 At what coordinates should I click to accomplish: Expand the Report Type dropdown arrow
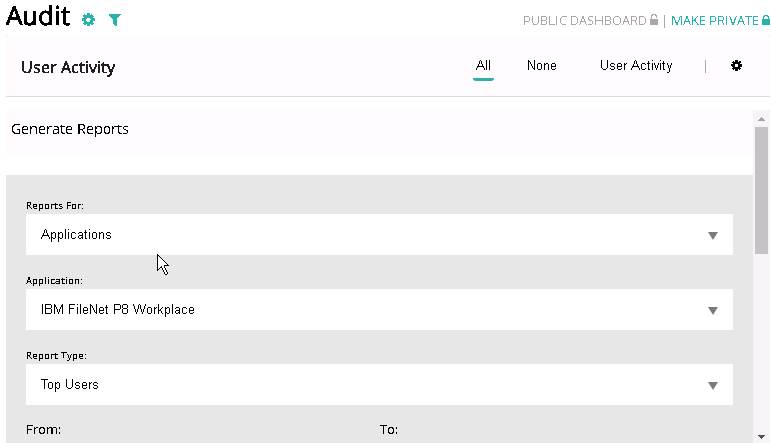point(712,385)
